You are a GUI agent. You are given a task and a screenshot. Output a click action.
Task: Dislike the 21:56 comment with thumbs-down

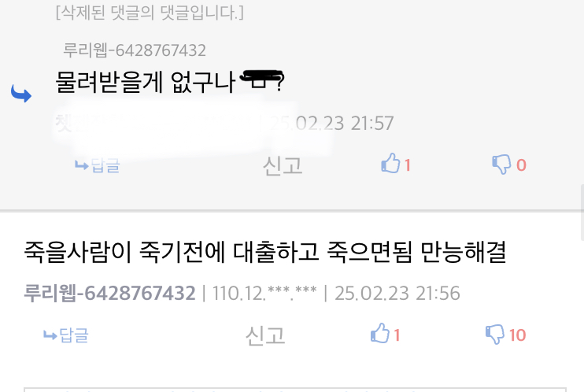coord(495,335)
